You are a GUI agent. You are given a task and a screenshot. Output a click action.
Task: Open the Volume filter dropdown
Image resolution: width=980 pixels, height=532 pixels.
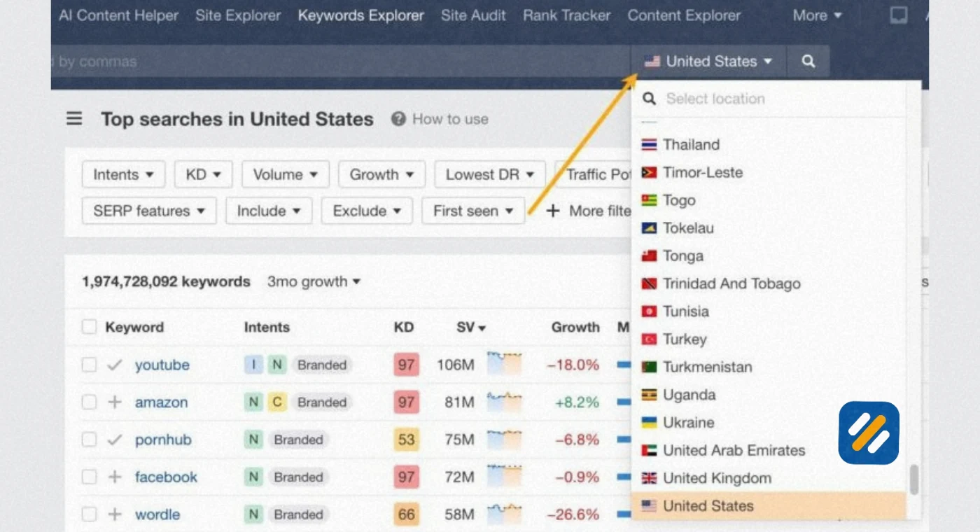click(x=286, y=174)
